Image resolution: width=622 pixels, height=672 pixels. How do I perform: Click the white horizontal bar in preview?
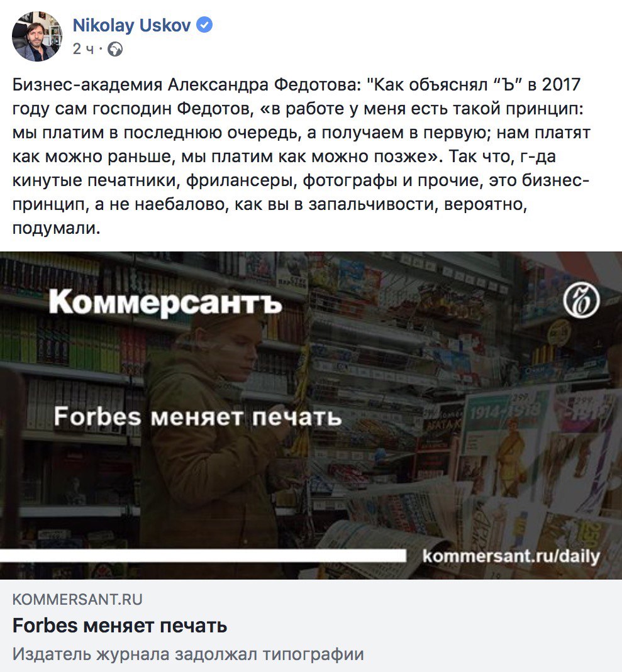(x=203, y=556)
